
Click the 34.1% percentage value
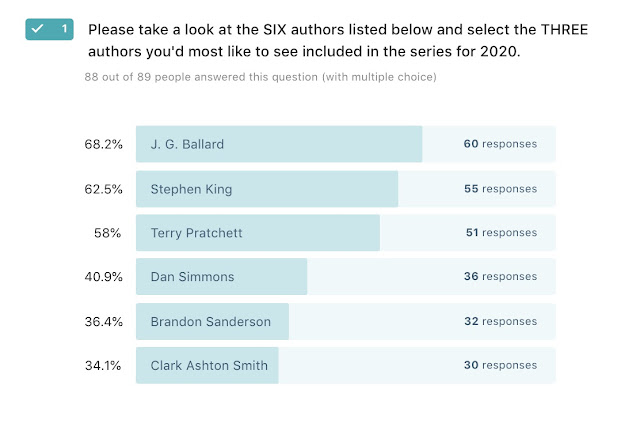[x=103, y=365]
